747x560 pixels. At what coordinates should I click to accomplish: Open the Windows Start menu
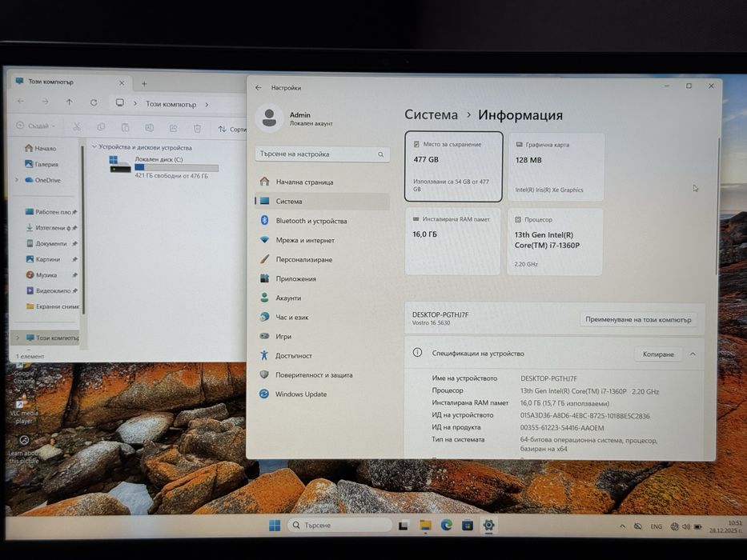[275, 526]
